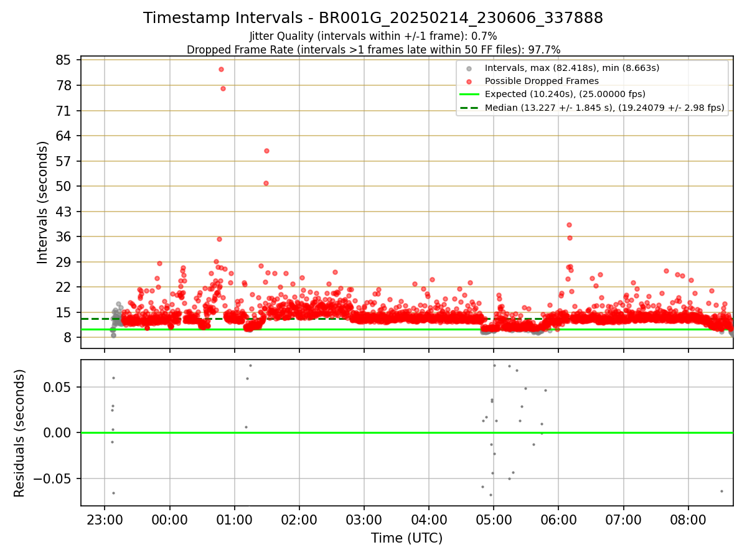Click legend entry "Possible Dropped Frames"
Screen dimensions: 747x560
pyautogui.click(x=542, y=81)
